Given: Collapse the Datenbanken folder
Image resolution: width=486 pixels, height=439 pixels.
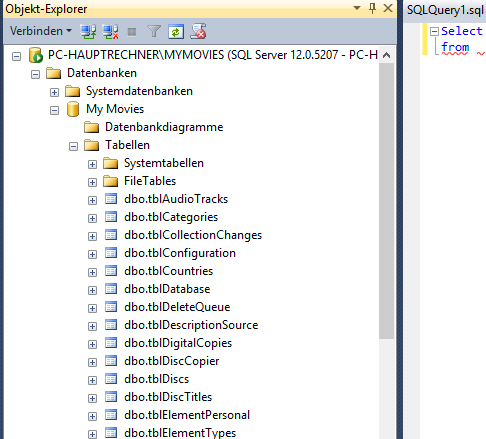Looking at the screenshot, I should [x=35, y=74].
